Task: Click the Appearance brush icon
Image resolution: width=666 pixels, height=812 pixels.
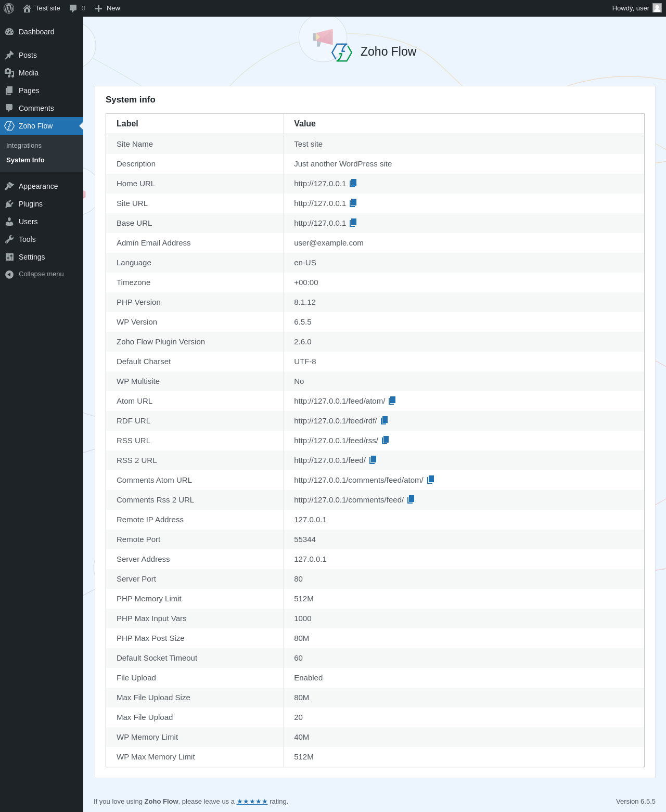Action: 9,186
